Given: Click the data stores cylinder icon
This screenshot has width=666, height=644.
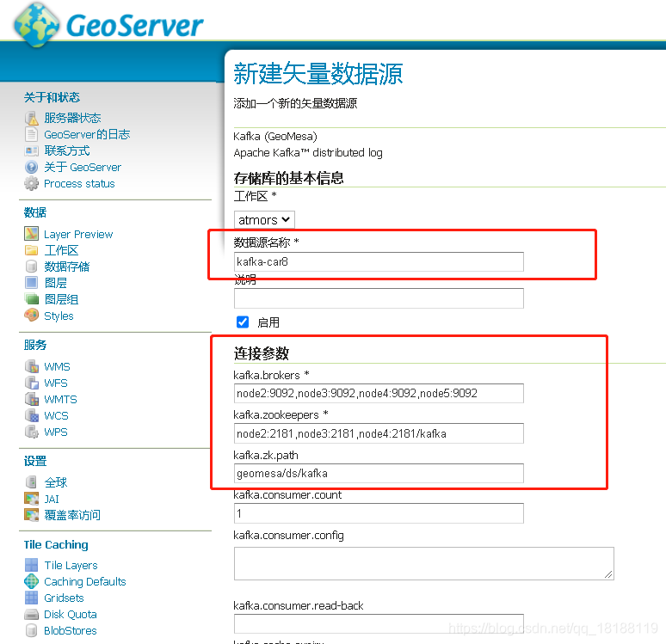Looking at the screenshot, I should point(32,267).
